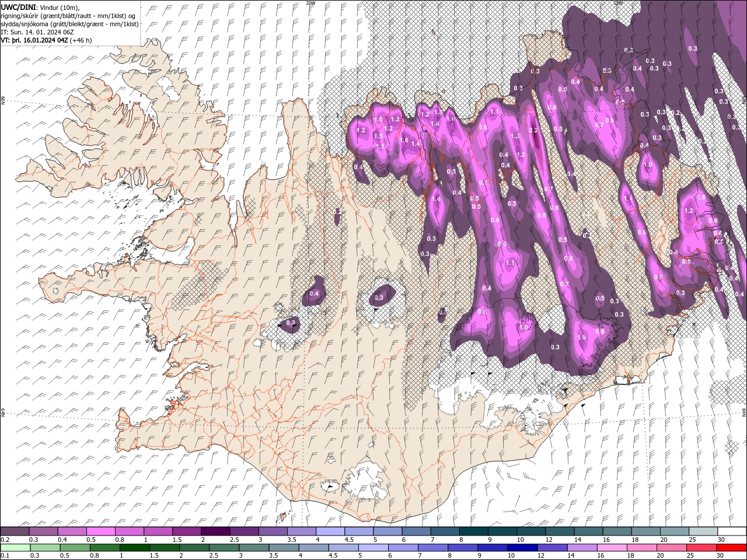Select the snow legend swatch for 1–1.5 mm
Viewport: 747px width, 560px height.
click(158, 531)
